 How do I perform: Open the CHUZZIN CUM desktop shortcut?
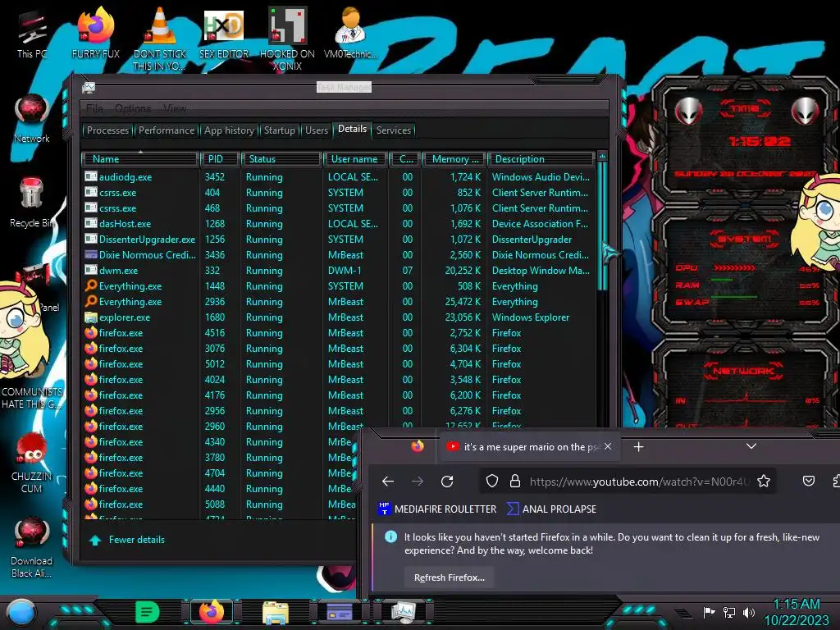pos(32,464)
